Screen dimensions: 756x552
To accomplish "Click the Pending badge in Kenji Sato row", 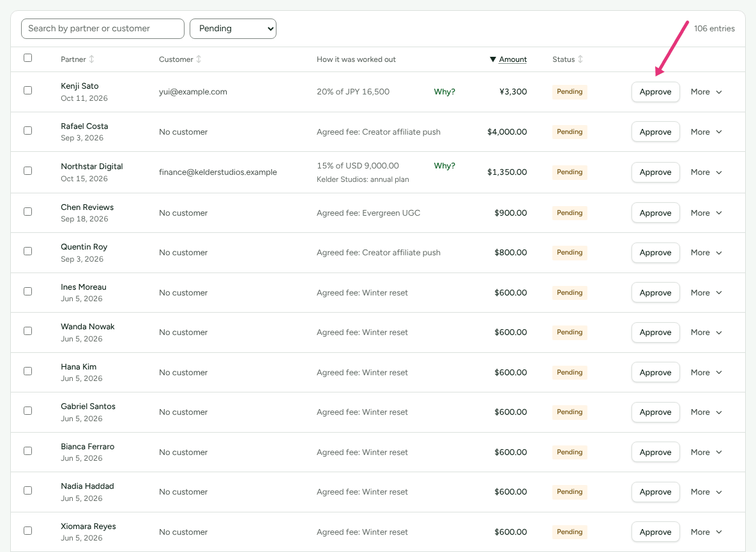I will click(570, 91).
